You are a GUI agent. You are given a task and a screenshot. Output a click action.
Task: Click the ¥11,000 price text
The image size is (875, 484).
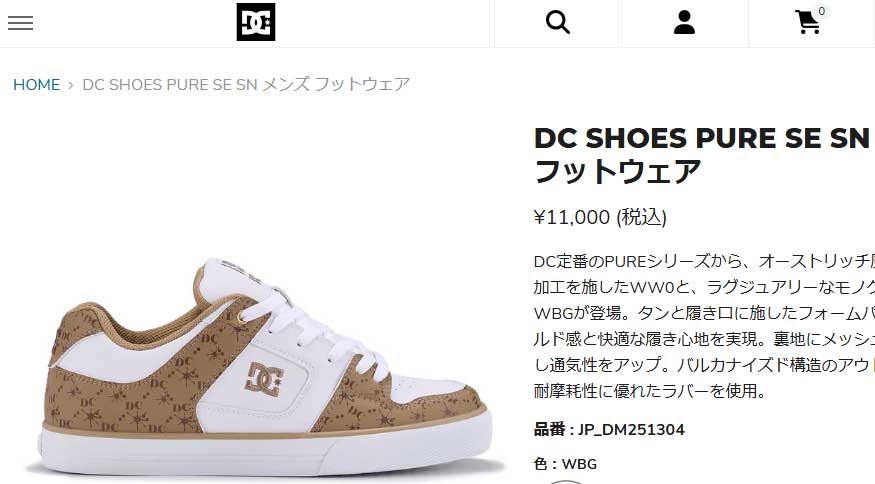point(572,217)
